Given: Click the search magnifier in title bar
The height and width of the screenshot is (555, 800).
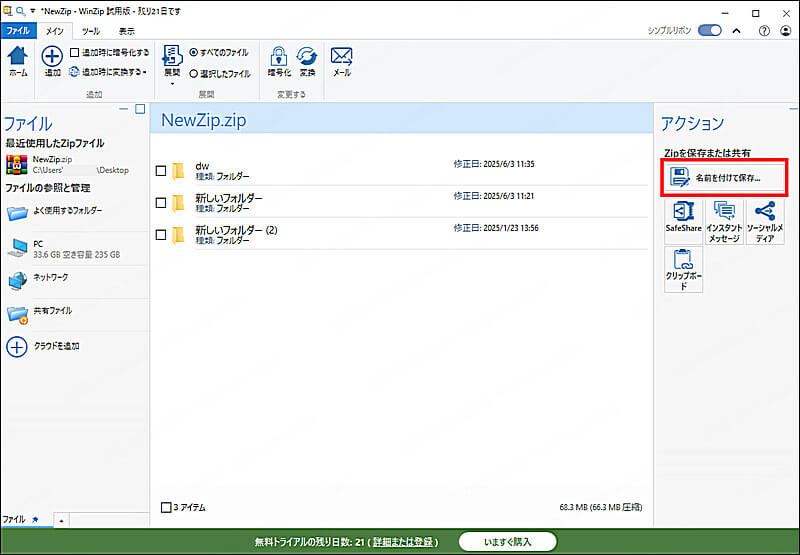Looking at the screenshot, I should (x=21, y=11).
